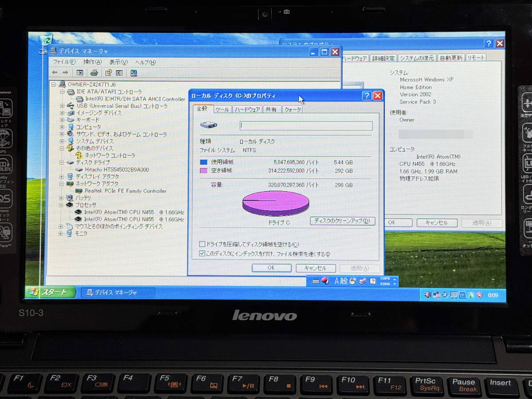Click the Forward arrow in Device Manager toolbar
This screenshot has height=399, width=532.
[65, 73]
